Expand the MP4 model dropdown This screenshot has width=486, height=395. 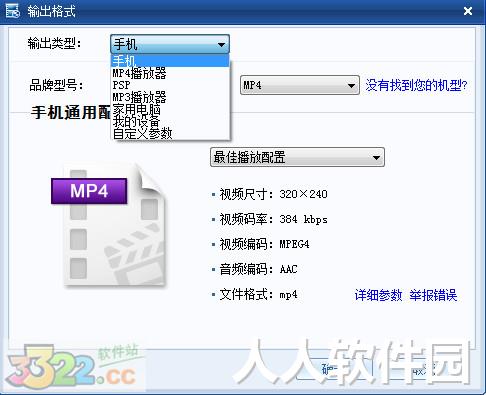[300, 85]
